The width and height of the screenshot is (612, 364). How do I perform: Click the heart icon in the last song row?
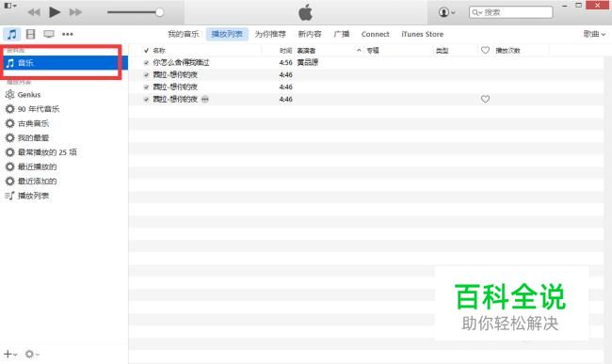tap(485, 99)
